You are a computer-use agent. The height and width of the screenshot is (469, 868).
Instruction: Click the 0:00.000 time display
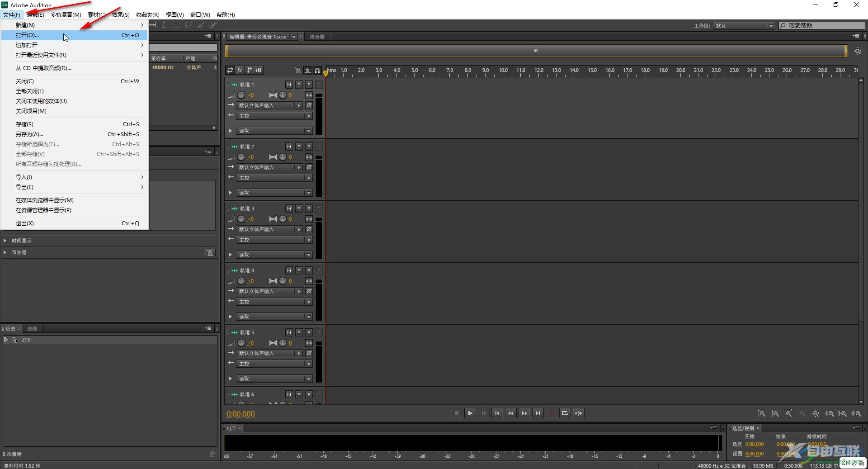(x=241, y=414)
